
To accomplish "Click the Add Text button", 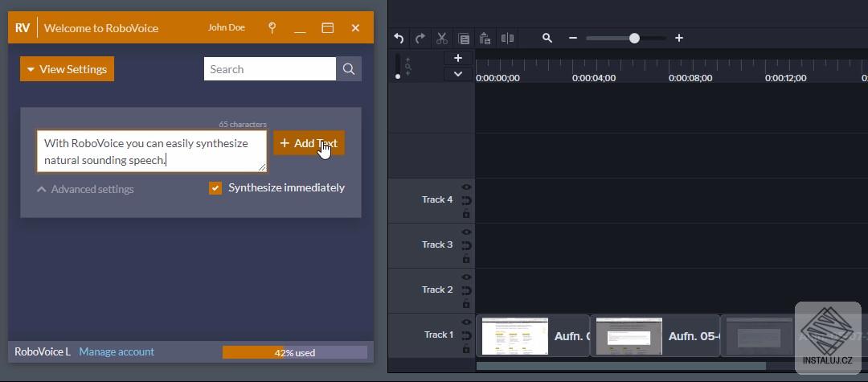I will [309, 143].
